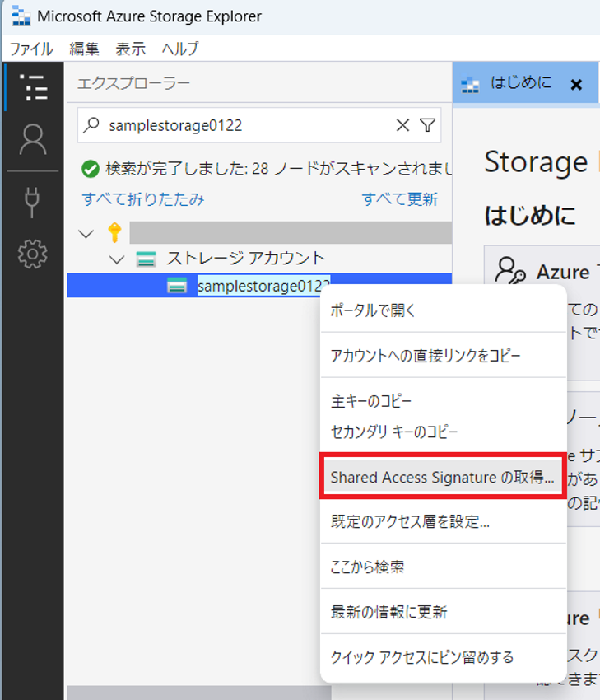Open the connect plug icon
This screenshot has height=700, width=600.
click(32, 202)
